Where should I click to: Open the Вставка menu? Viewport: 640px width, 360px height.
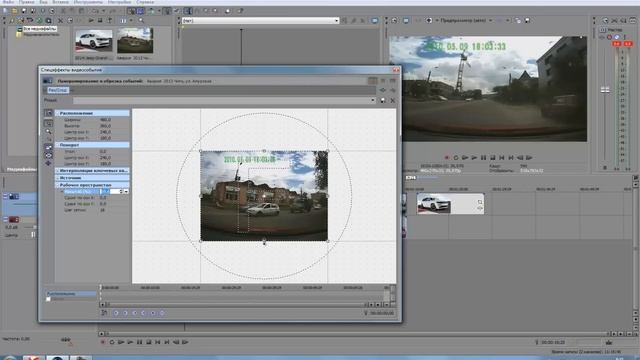pyautogui.click(x=60, y=2)
